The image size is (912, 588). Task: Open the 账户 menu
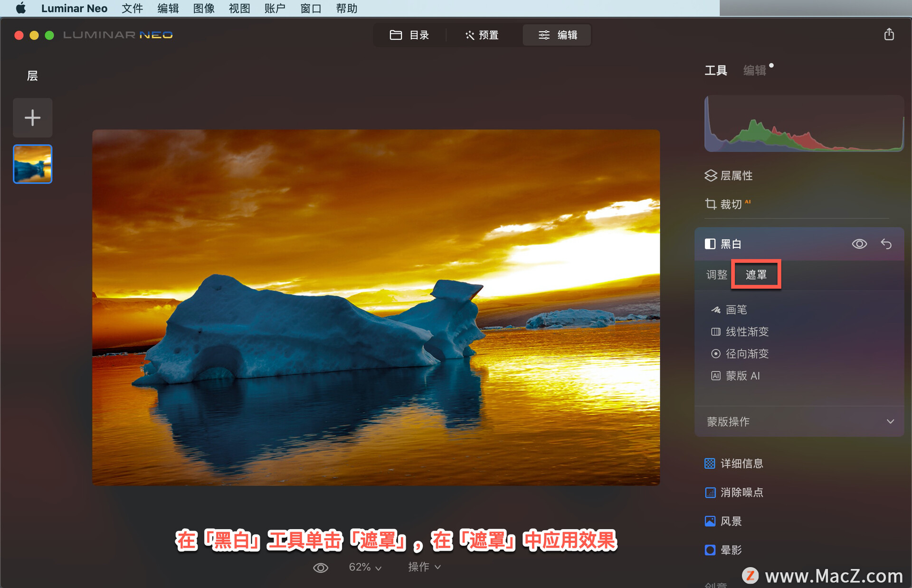click(x=275, y=8)
